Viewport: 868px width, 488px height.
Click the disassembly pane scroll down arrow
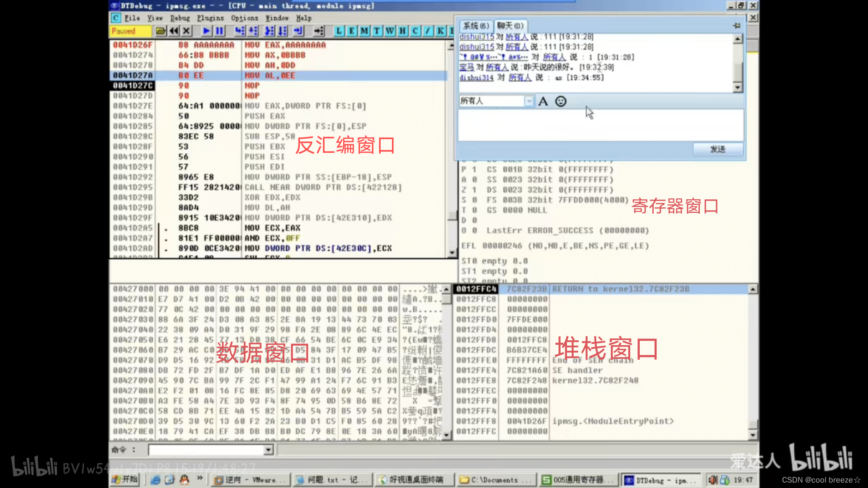(x=452, y=253)
